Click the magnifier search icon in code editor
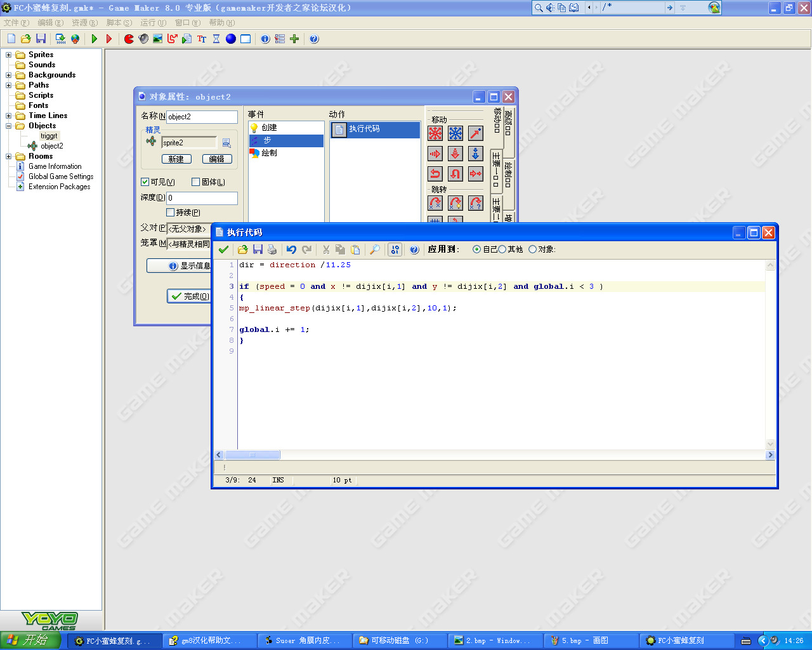 [x=375, y=249]
